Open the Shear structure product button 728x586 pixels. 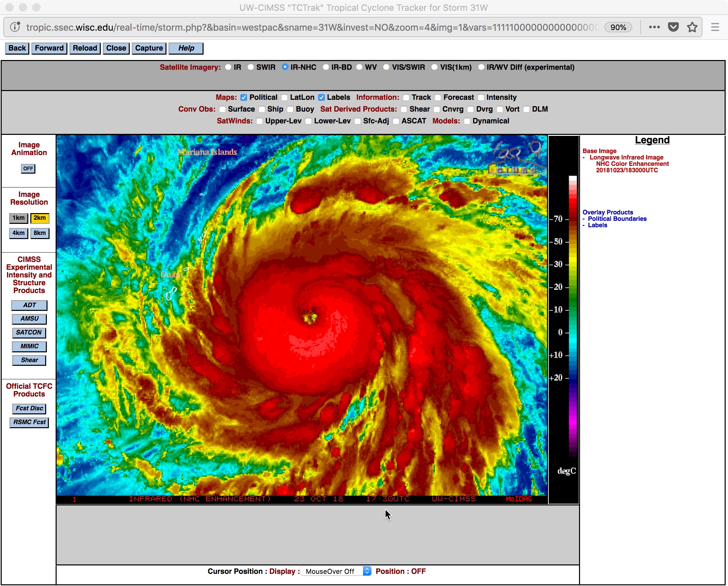coord(29,360)
